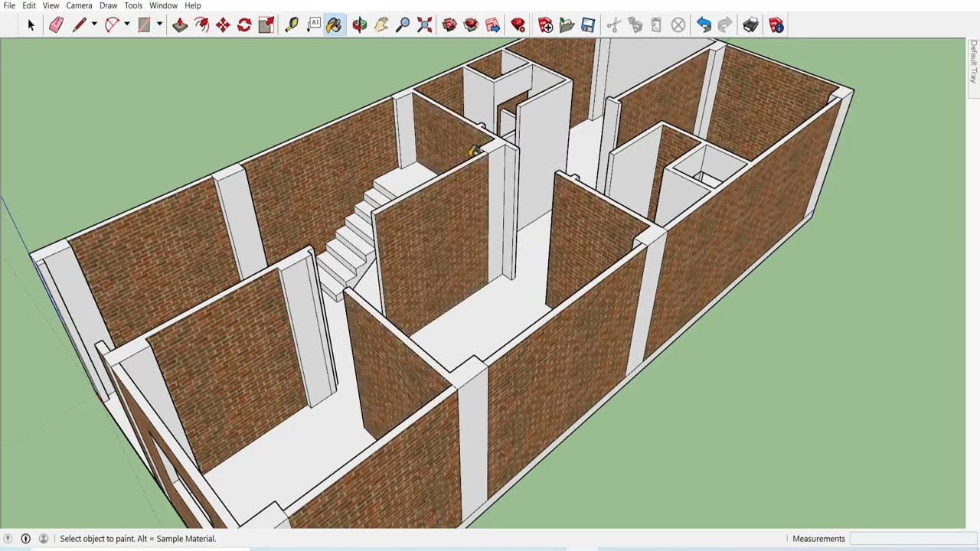
Task: Click the Send to LayOut icon
Action: (x=492, y=25)
